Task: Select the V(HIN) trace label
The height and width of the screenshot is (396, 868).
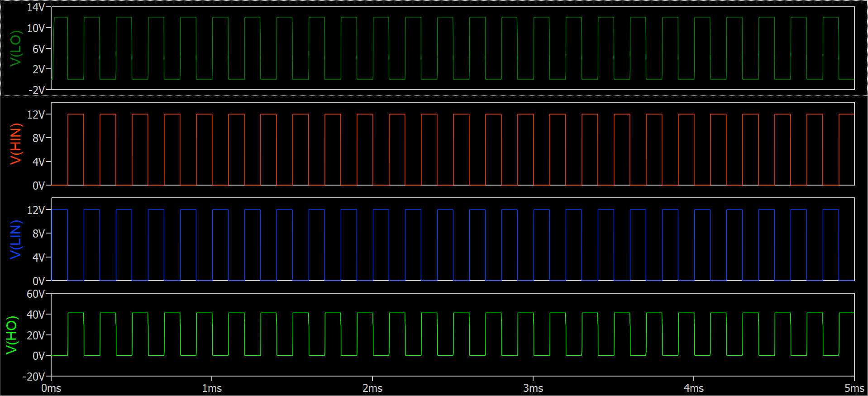Action: [15, 143]
